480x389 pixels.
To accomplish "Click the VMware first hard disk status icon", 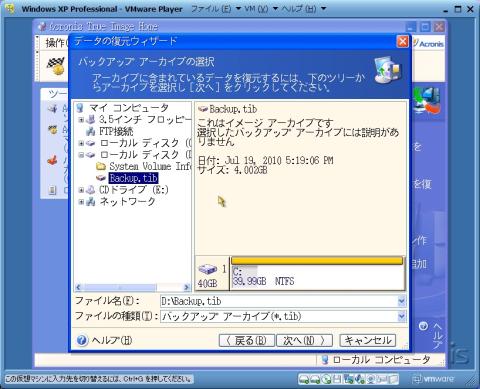I will point(304,379).
